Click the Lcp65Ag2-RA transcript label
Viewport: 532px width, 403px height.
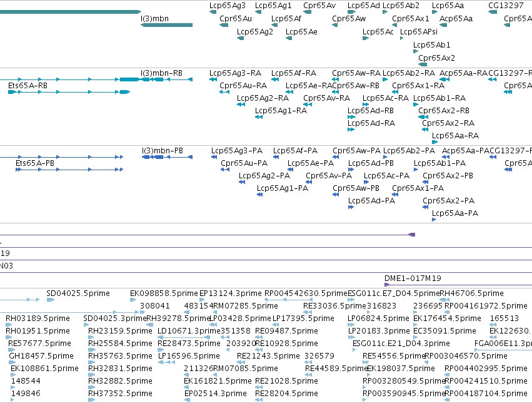(x=263, y=98)
